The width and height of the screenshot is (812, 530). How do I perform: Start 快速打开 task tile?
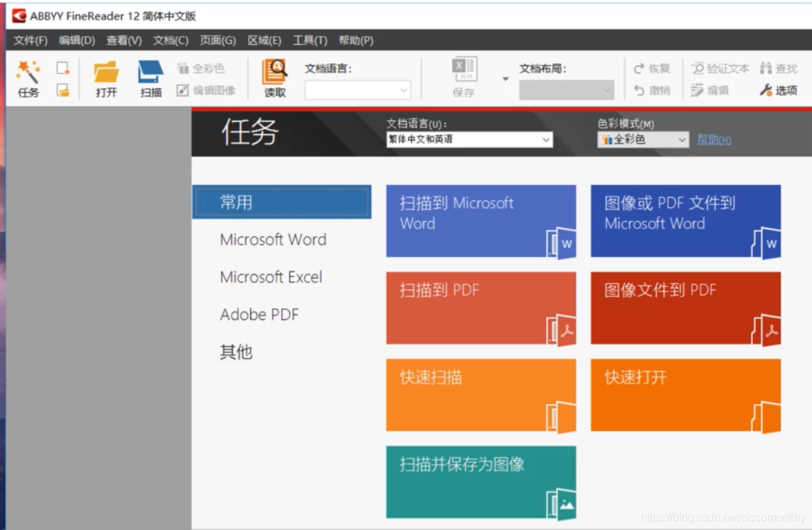[686, 395]
